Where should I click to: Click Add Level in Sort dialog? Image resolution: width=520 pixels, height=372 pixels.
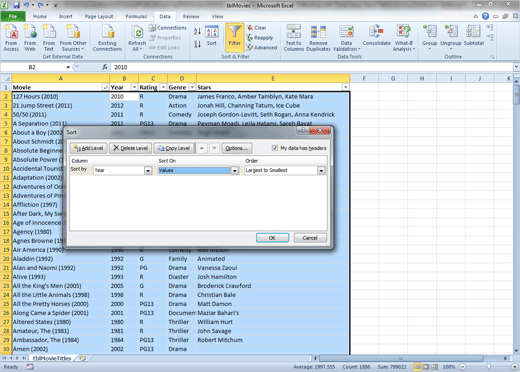(x=89, y=148)
